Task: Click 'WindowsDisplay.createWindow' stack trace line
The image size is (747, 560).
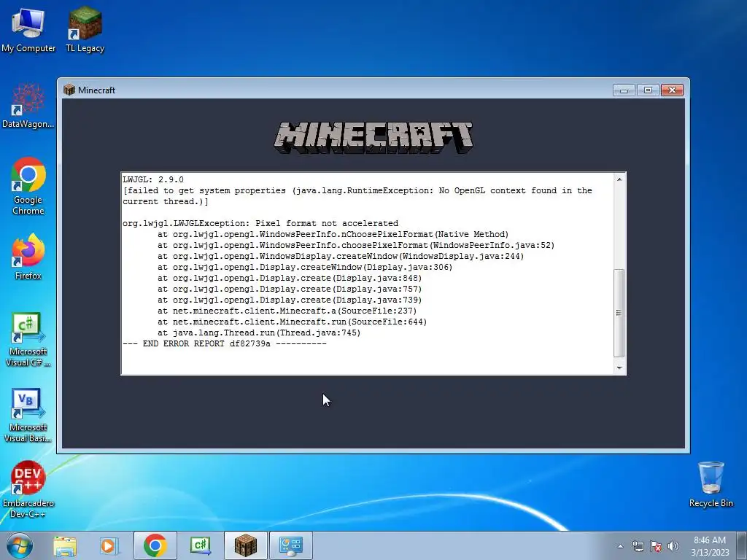Action: (341, 256)
